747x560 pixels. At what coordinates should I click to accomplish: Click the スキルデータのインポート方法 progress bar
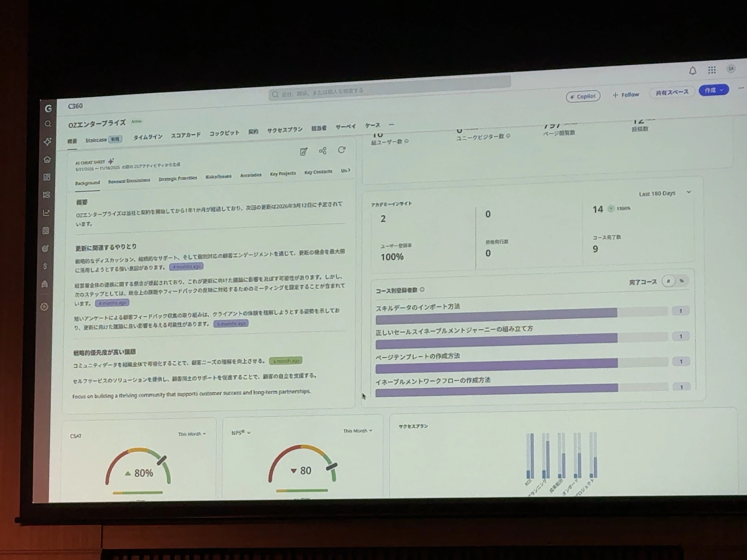pyautogui.click(x=496, y=316)
